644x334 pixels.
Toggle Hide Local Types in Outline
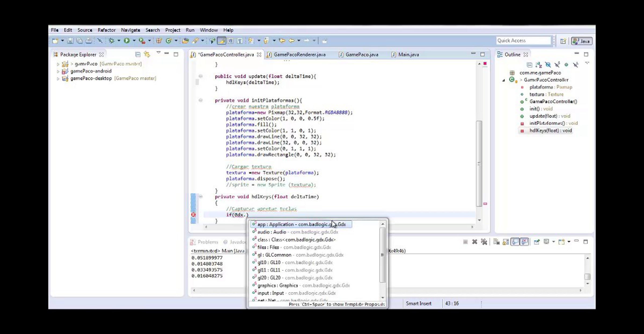576,65
